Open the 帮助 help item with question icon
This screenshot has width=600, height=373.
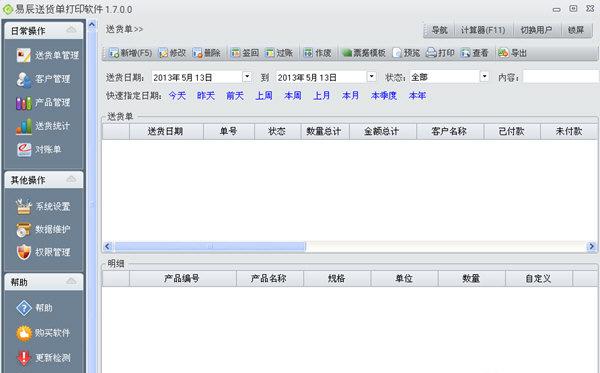(34, 308)
